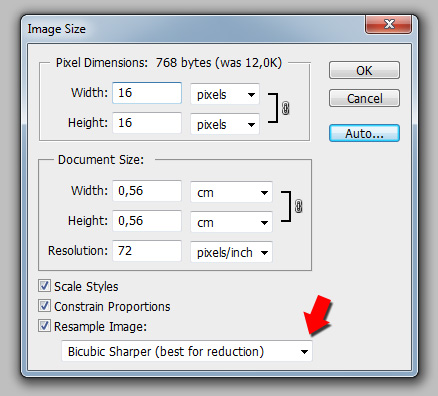Click the document size chain link icon

tap(299, 206)
